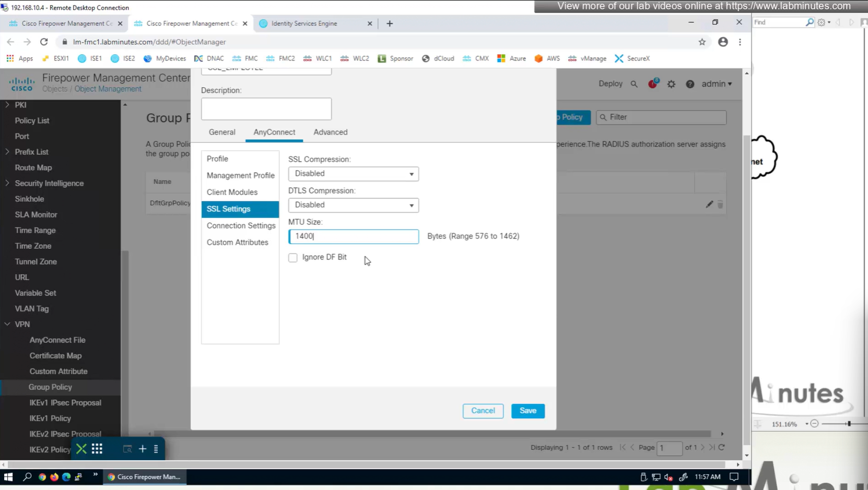
Task: Open the settings gear icon in header
Action: pos(671,84)
